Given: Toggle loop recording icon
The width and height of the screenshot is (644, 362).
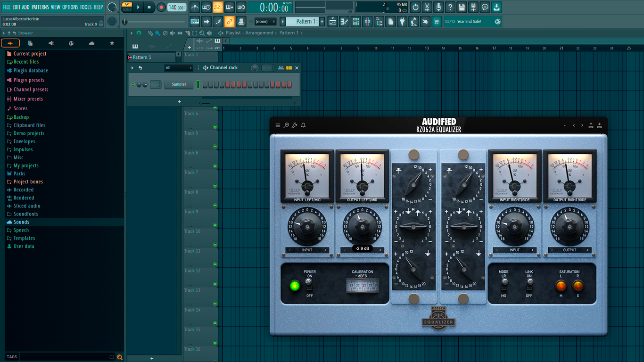Looking at the screenshot, I should (x=241, y=7).
